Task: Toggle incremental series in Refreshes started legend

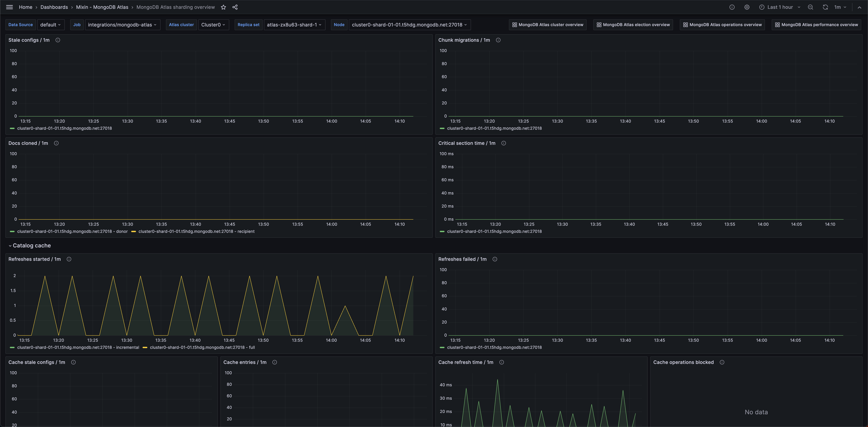Action: click(78, 347)
